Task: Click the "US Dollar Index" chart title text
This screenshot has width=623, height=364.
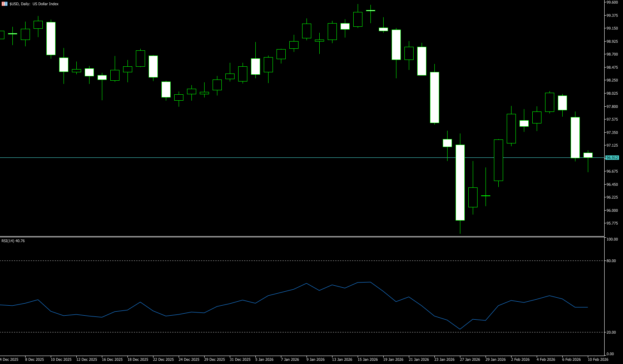Action: (x=46, y=4)
